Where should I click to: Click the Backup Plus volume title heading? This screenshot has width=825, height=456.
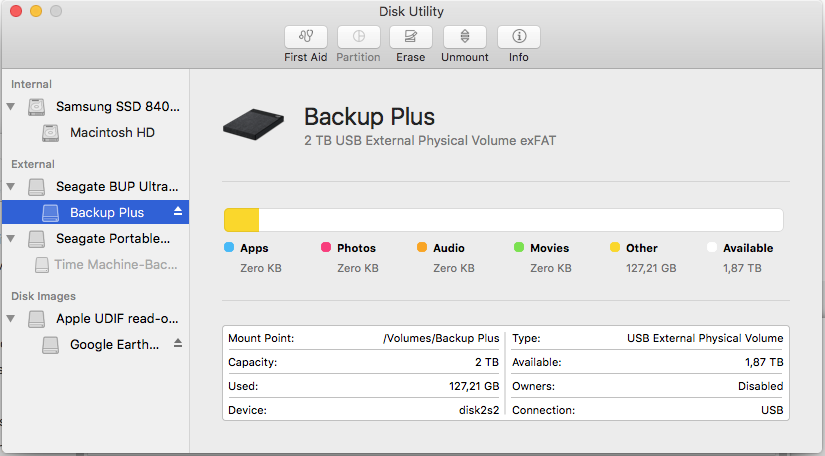(369, 117)
